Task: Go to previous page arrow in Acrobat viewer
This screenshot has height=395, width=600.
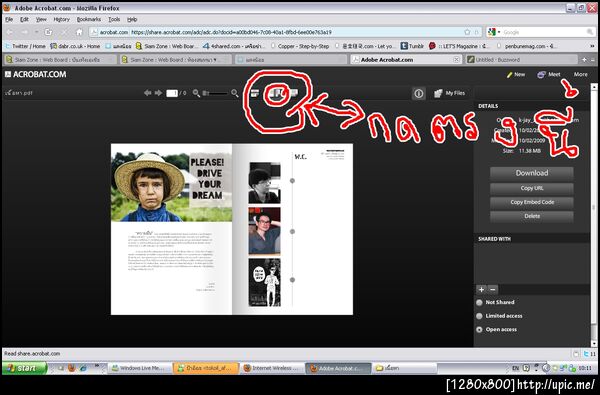Action: pos(147,93)
